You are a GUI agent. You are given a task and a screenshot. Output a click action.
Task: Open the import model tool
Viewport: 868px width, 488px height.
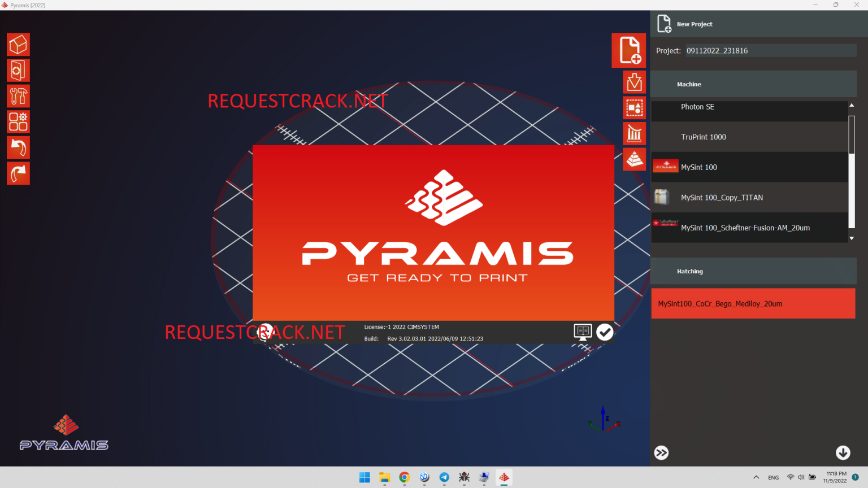pyautogui.click(x=634, y=81)
